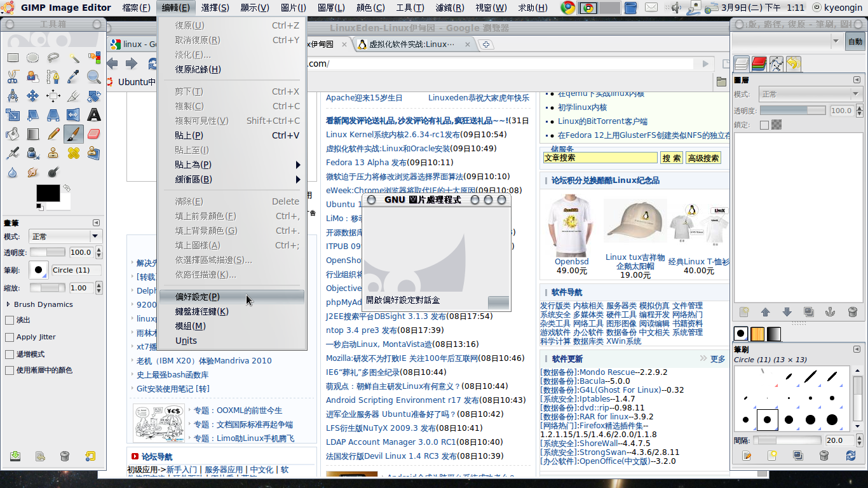
Task: Open the tool options 模式 dropdown
Action: [x=65, y=236]
